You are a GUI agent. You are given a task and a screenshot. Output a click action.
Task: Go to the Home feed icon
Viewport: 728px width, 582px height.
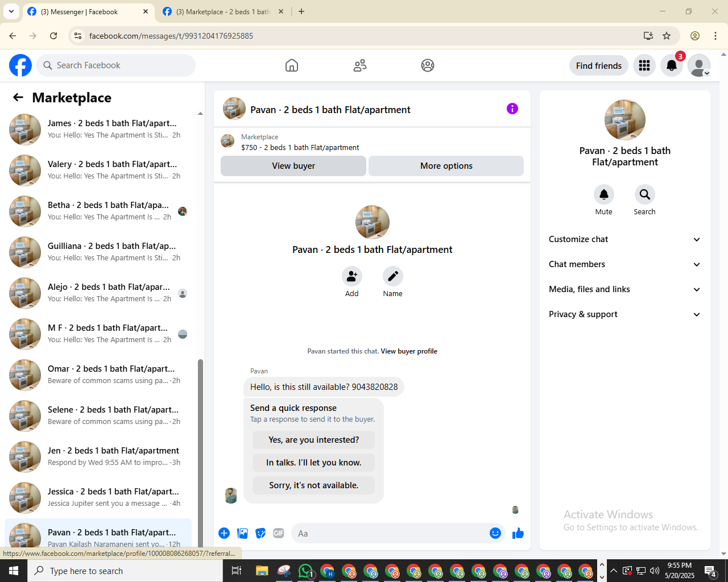pyautogui.click(x=292, y=65)
